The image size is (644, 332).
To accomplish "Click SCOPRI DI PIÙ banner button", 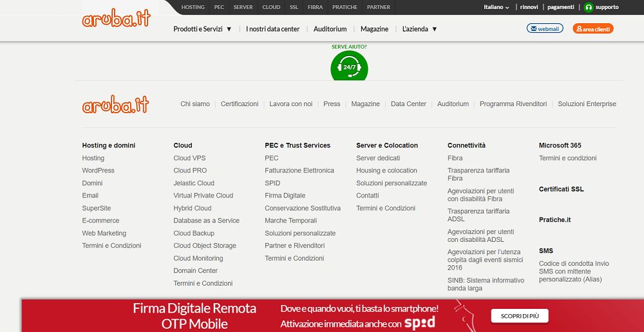I will [520, 316].
